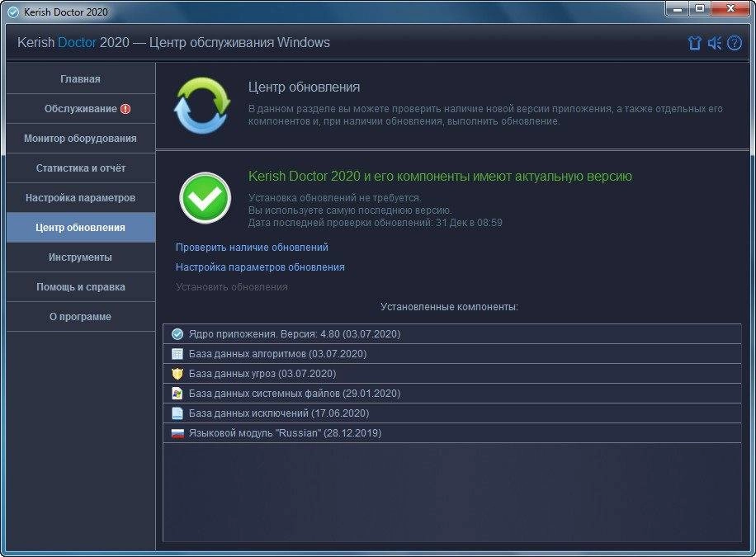Open the skin theme shirt icon
This screenshot has height=557, width=756.
pos(694,43)
